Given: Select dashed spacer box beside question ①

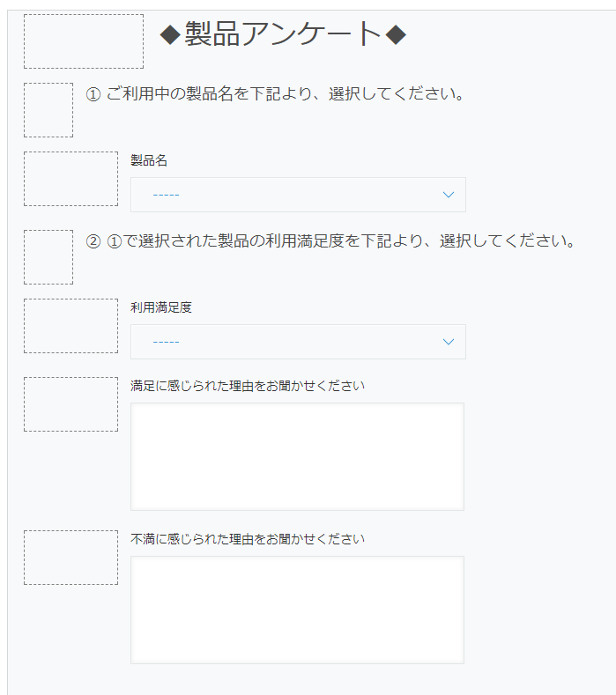Looking at the screenshot, I should tap(48, 110).
